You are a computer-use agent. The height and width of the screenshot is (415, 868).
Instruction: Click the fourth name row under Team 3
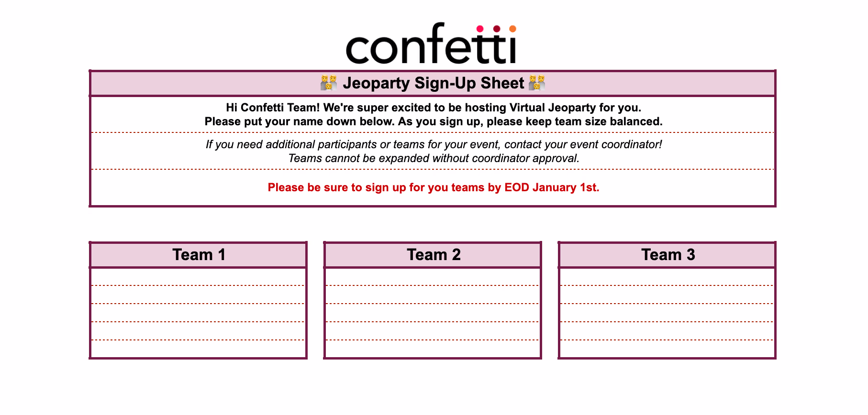(x=667, y=331)
